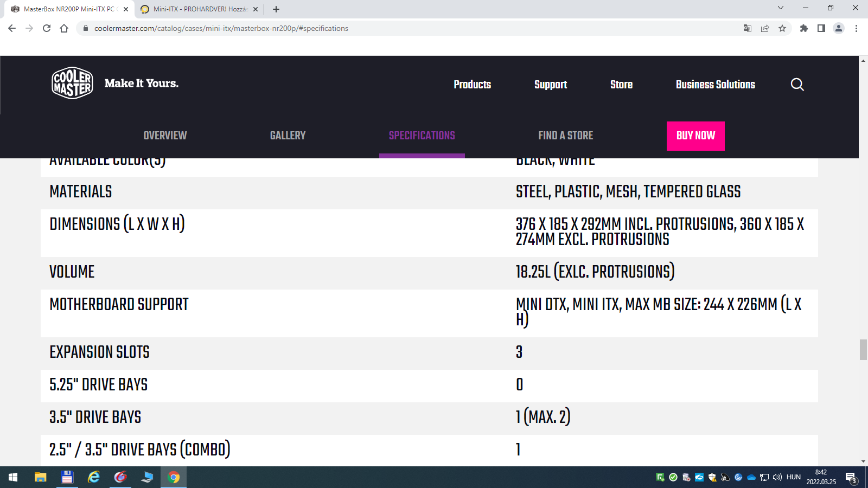The width and height of the screenshot is (868, 488).
Task: Switch to MasterBox NR200P tab
Action: tap(69, 9)
